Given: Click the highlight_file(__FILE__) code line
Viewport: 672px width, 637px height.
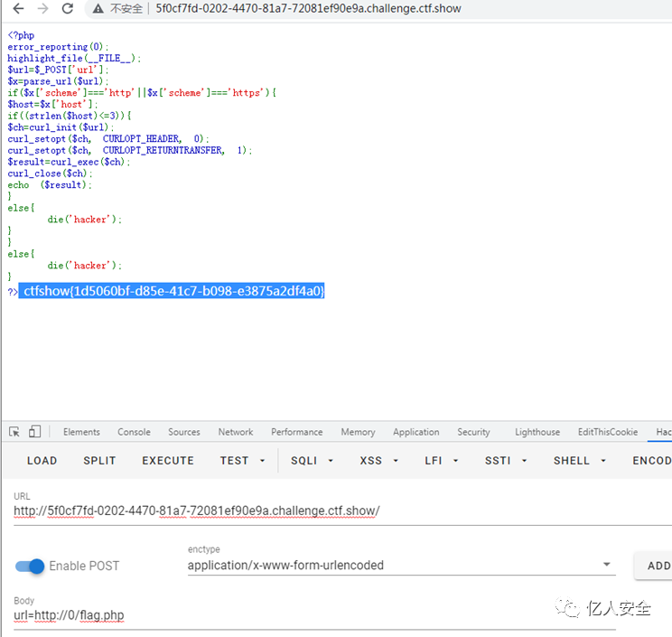Looking at the screenshot, I should (74, 59).
